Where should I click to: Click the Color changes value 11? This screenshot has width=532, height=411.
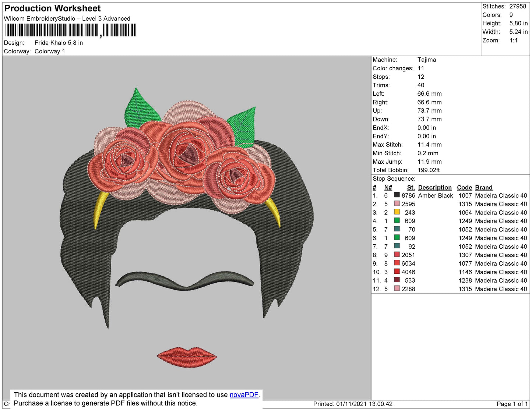pyautogui.click(x=421, y=68)
